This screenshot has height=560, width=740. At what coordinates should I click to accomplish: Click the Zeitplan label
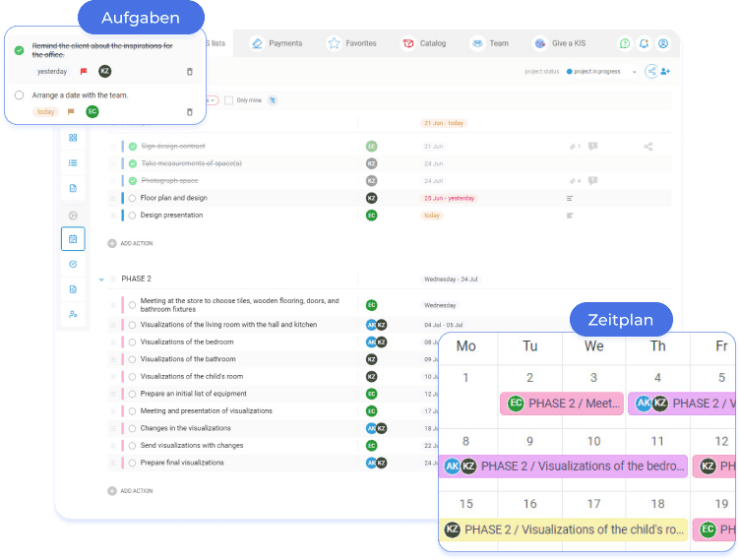[x=621, y=320]
